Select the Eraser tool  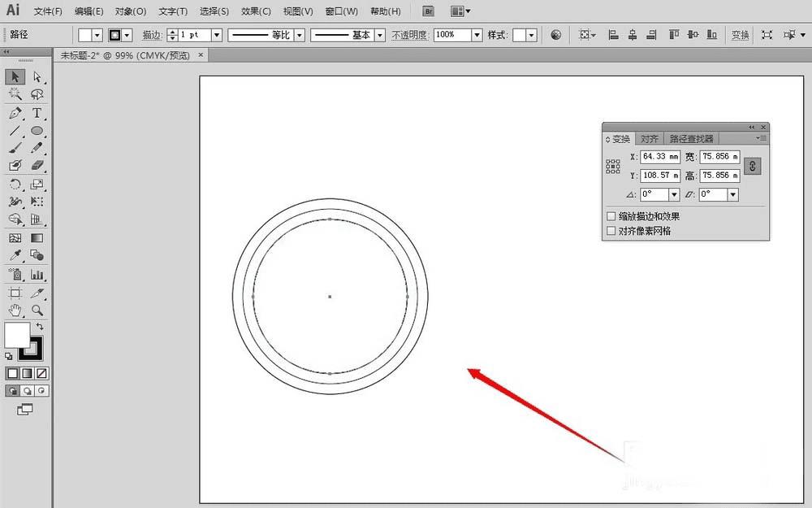37,165
